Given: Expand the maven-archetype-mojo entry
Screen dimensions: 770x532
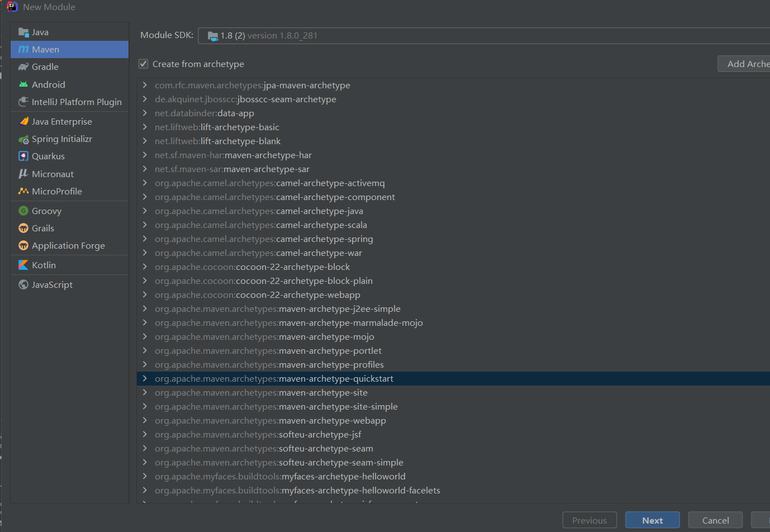Looking at the screenshot, I should click(x=145, y=336).
